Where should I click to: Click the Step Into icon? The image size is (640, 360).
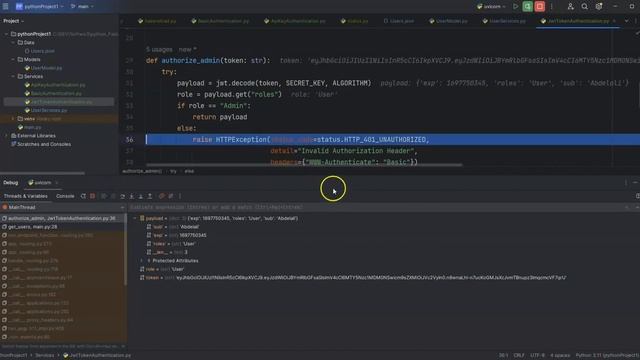pyautogui.click(x=131, y=196)
